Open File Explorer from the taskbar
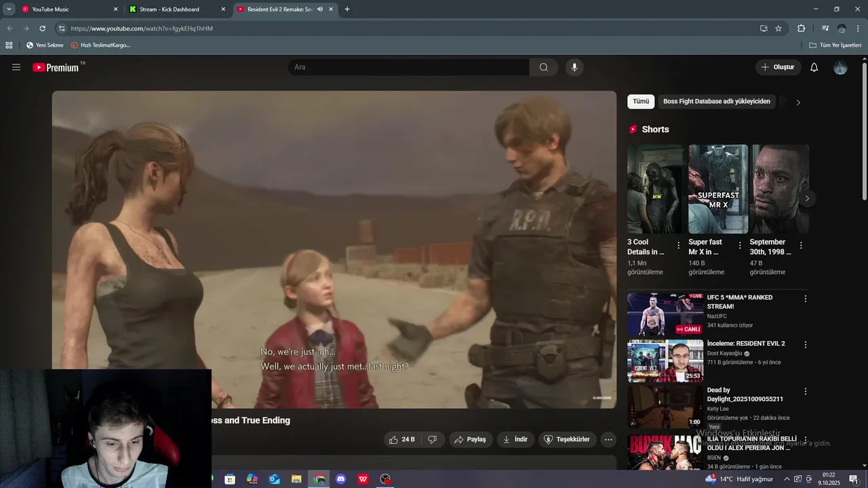The width and height of the screenshot is (868, 488). click(296, 479)
